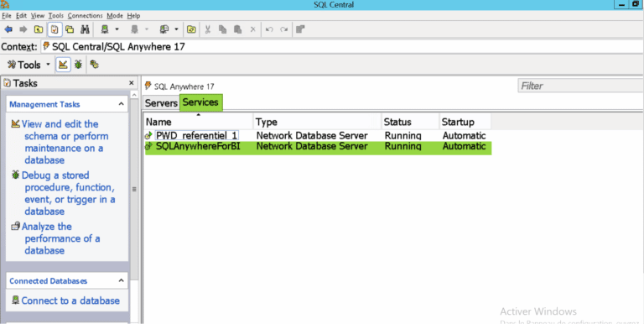Viewport: 644px width, 324px height.
Task: Sort by the Startup column header
Action: (465, 122)
